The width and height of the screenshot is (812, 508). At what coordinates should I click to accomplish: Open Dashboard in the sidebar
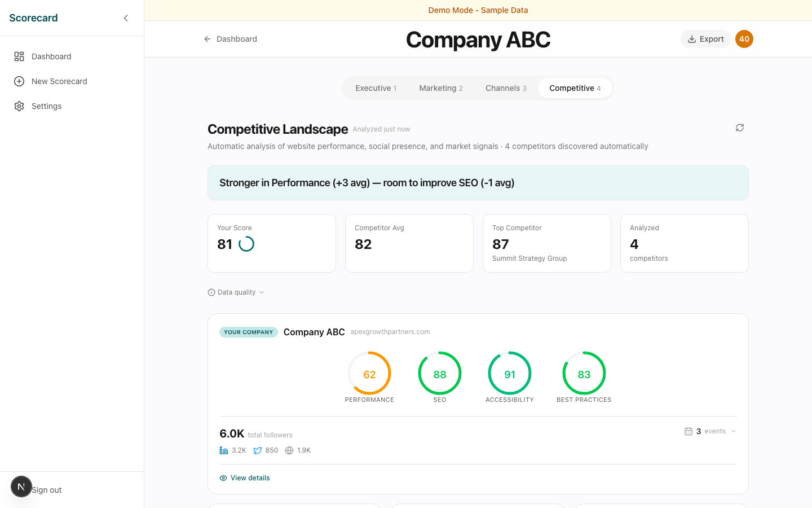tap(72, 56)
